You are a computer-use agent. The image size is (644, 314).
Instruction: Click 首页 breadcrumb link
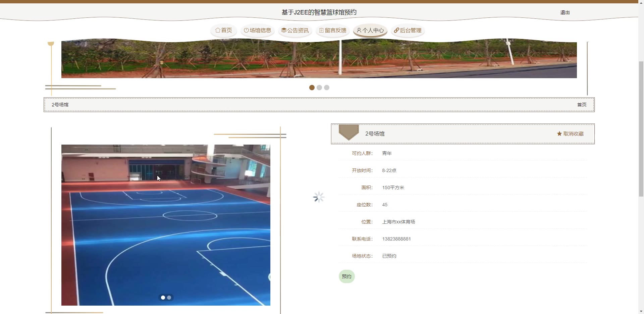coord(582,105)
